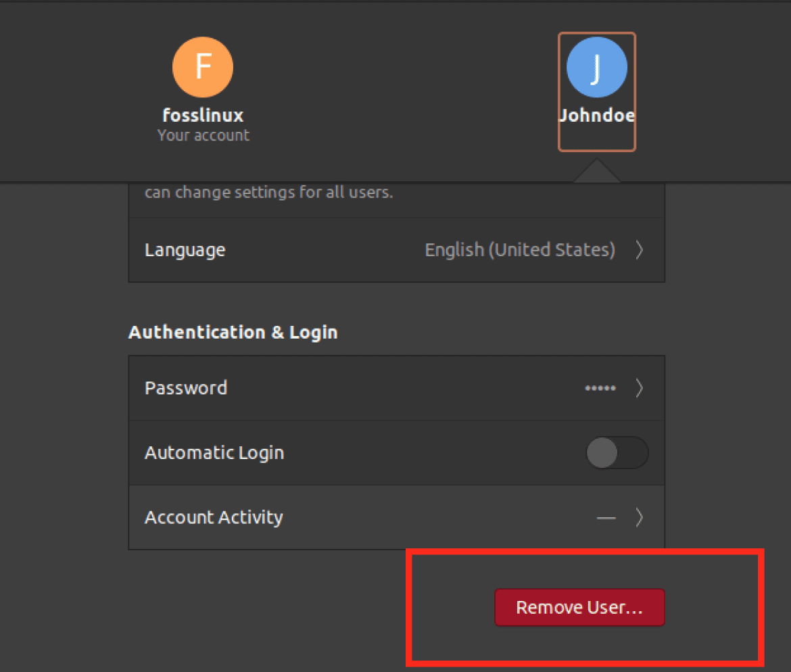Viewport: 791px width, 672px height.
Task: Expand Account Activity details
Action: point(640,517)
